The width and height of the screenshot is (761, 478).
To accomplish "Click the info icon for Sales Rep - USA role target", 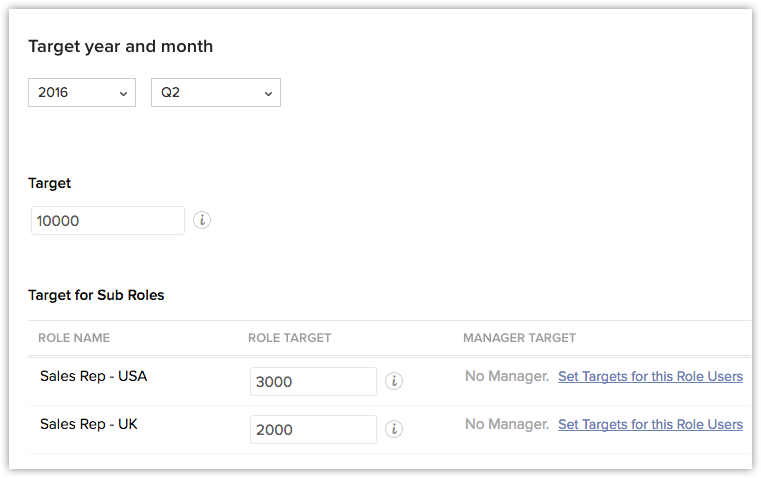I will coord(394,381).
